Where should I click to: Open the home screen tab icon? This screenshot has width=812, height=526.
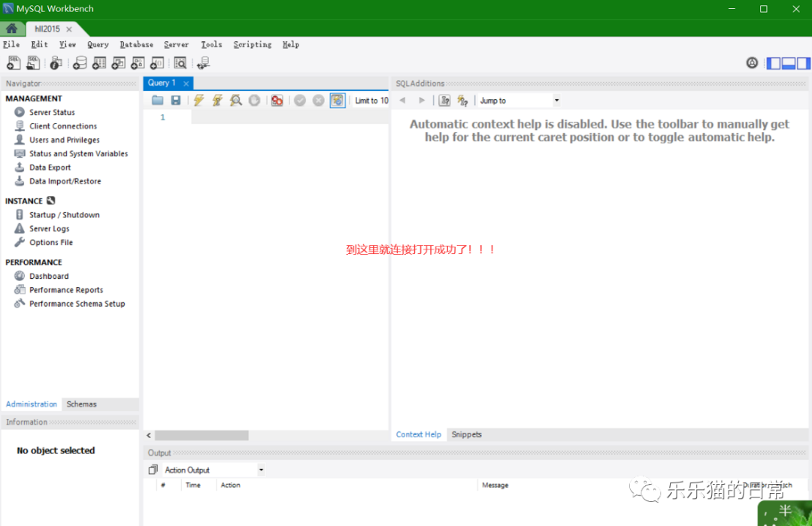click(x=11, y=29)
